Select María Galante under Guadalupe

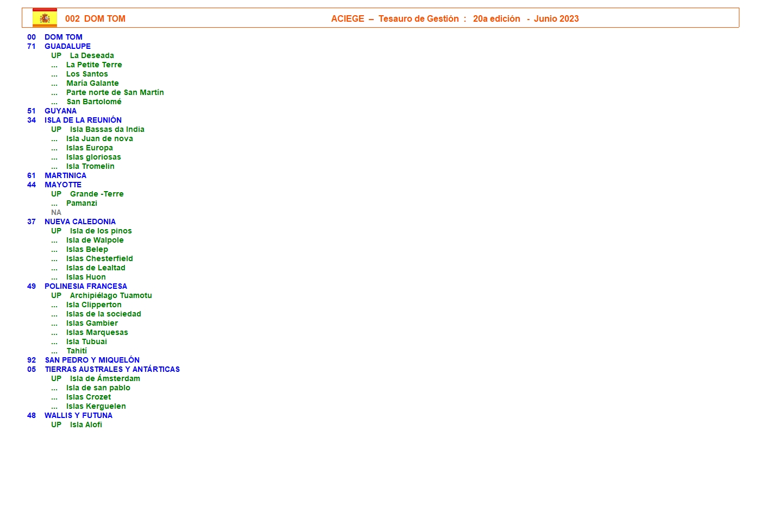point(92,83)
